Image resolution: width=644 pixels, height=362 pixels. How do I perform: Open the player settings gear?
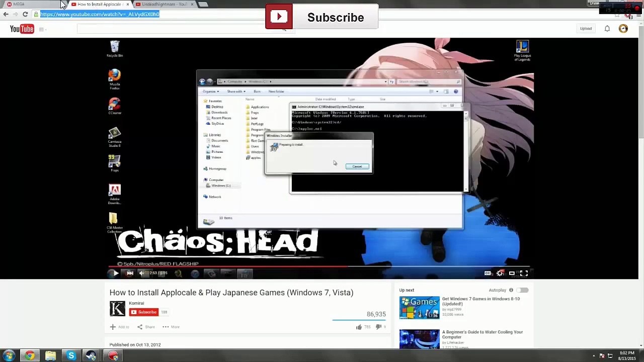(x=500, y=273)
